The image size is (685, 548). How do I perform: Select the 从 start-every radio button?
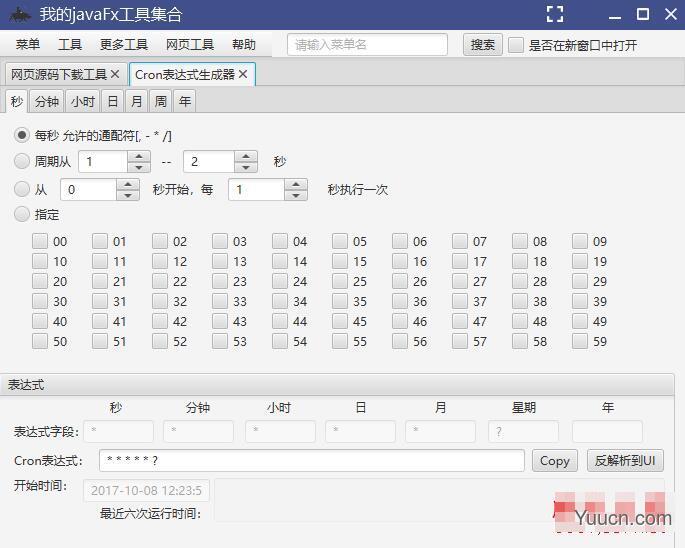click(22, 189)
